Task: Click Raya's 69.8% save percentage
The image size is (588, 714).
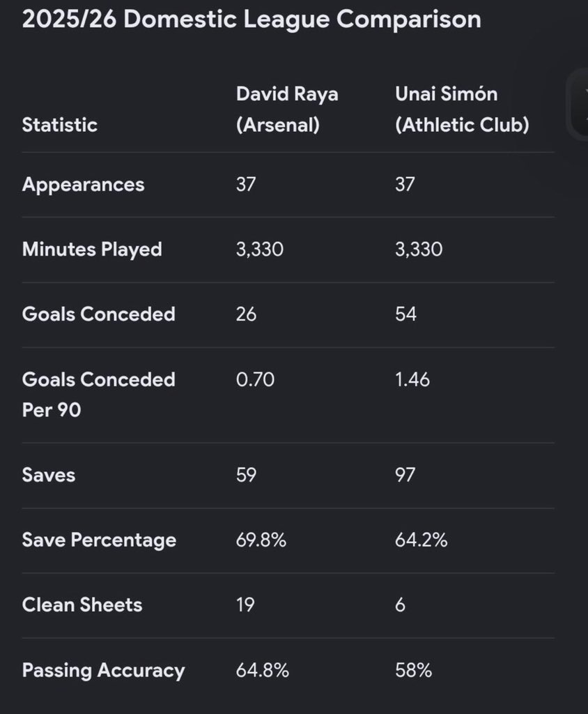Action: click(x=261, y=540)
